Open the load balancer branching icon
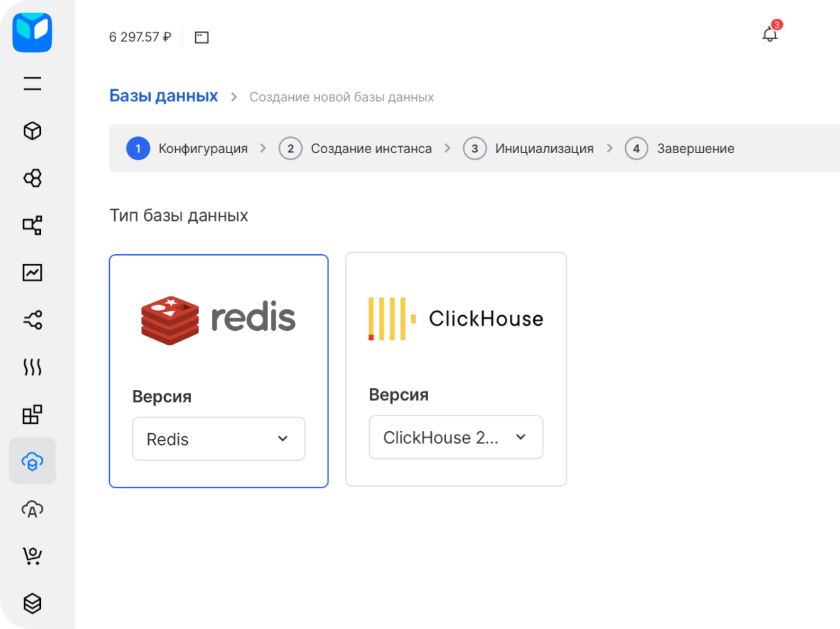The image size is (840, 629). [32, 320]
